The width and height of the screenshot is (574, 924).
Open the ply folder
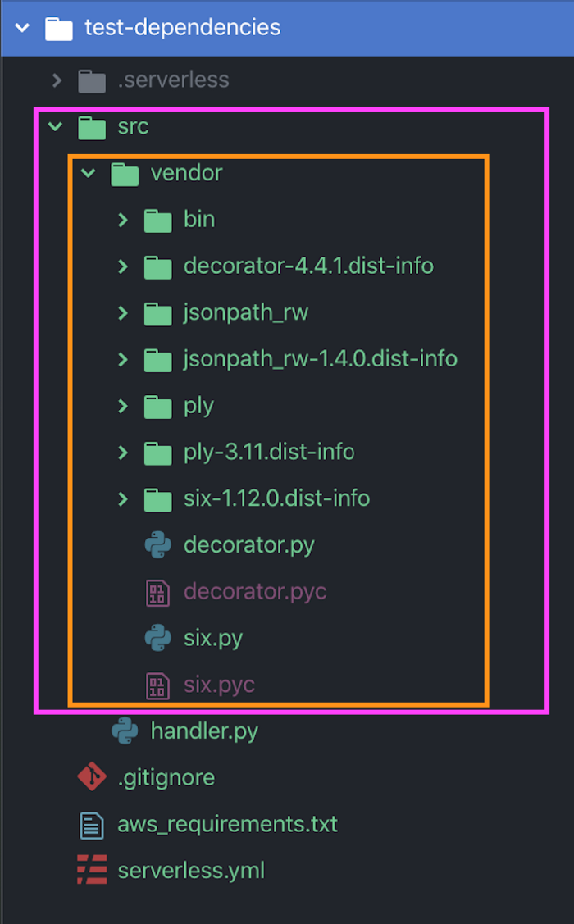(x=198, y=406)
